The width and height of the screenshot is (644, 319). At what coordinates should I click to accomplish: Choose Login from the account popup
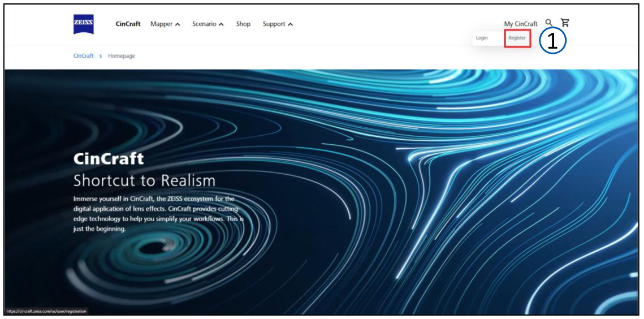(482, 38)
